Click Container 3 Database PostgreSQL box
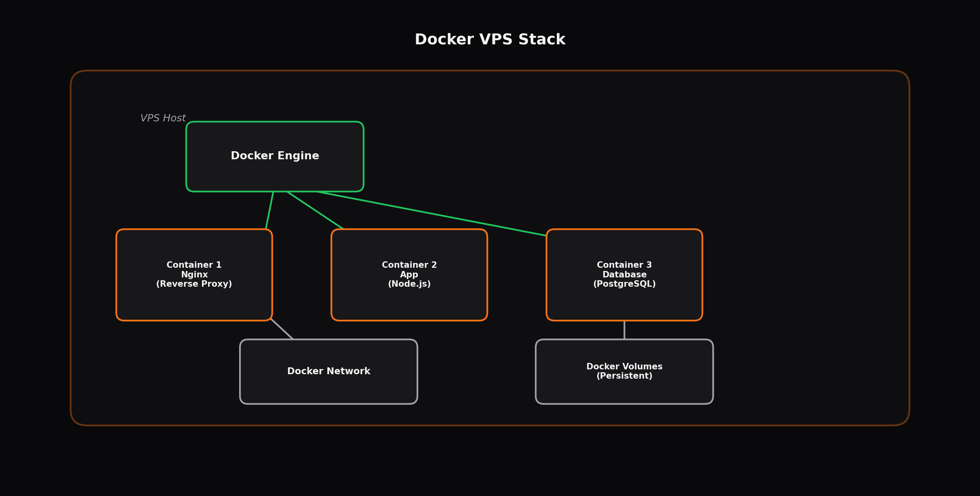Screen dimensions: 980x496 point(624,275)
